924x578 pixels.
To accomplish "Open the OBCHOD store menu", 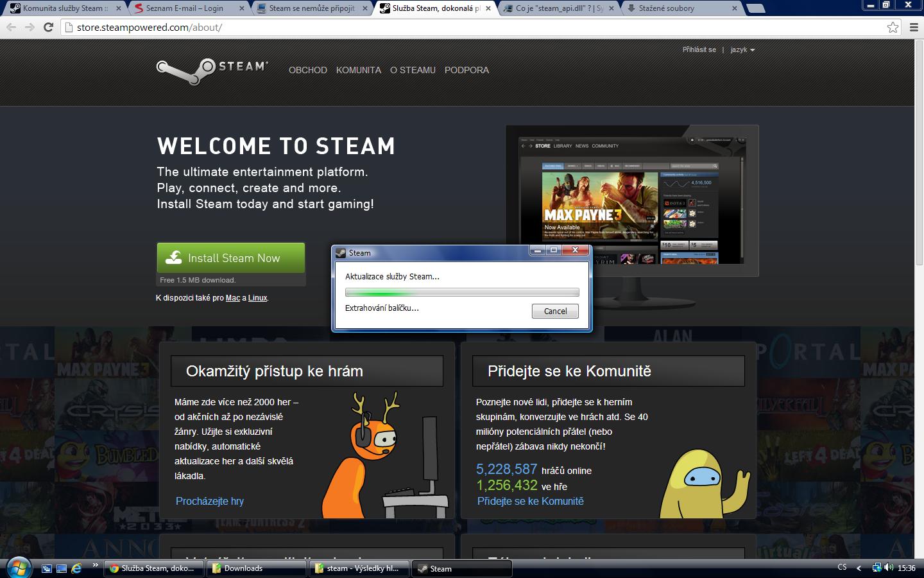I will (308, 70).
